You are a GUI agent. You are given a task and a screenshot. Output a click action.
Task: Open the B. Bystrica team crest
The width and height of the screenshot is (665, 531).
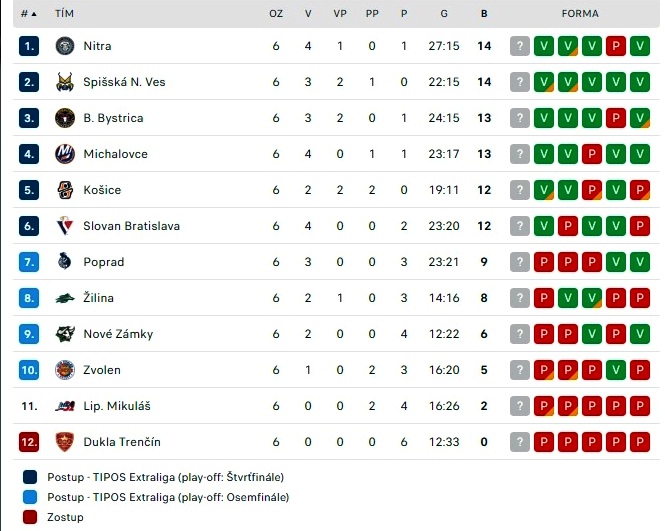coord(65,118)
